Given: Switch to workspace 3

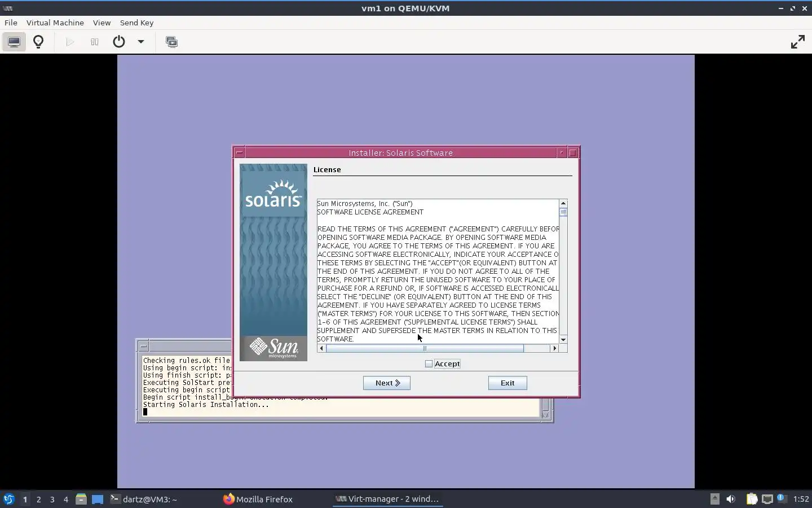Looking at the screenshot, I should [52, 499].
